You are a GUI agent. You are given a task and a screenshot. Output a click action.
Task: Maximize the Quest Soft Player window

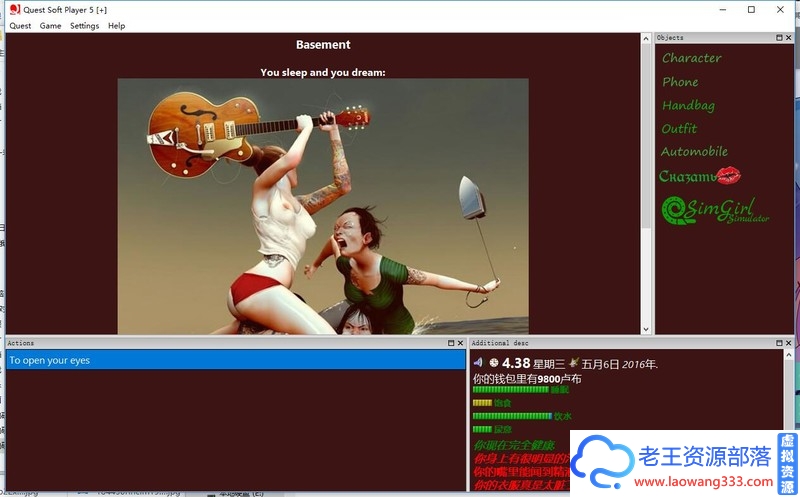click(x=752, y=10)
